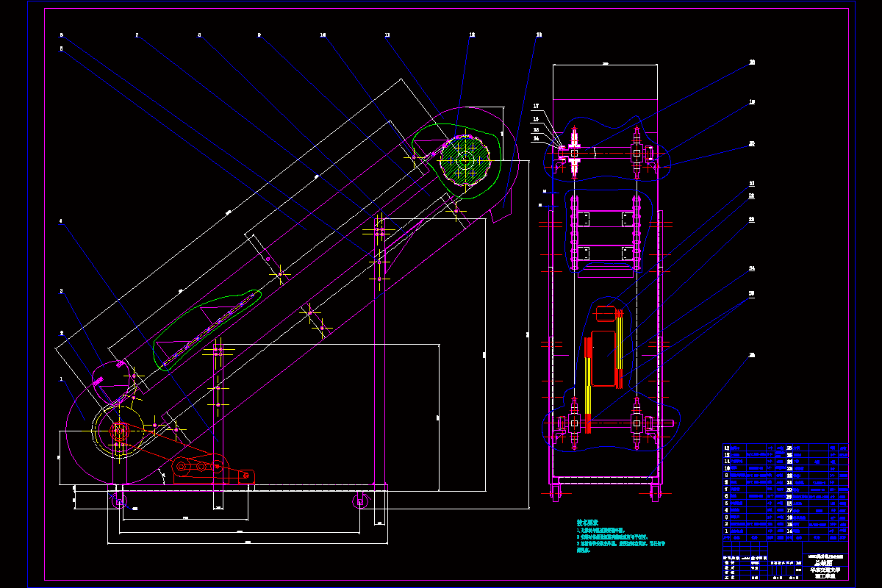Screen dimensions: 882x588
Task: Select part balloon number 12
Action: click(x=472, y=35)
